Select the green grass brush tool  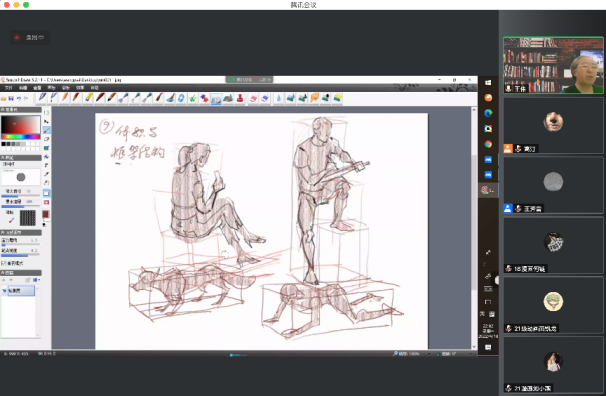pyautogui.click(x=192, y=98)
